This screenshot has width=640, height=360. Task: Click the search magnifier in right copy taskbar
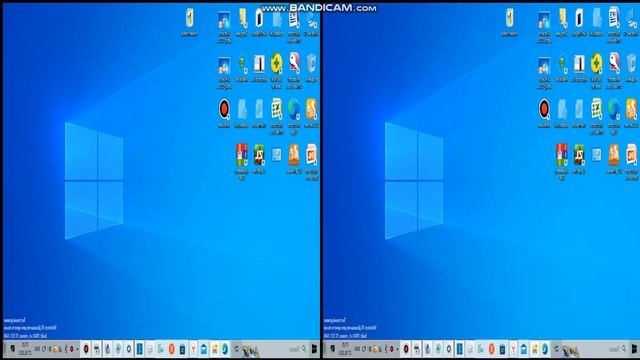(624, 349)
